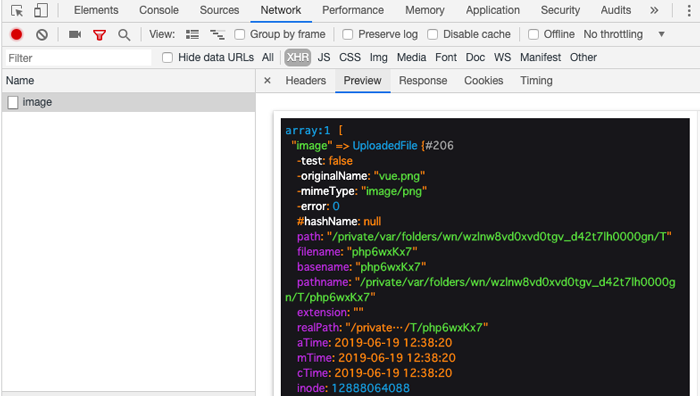Open the No throttling dropdown
The image size is (700, 396).
[x=624, y=34]
